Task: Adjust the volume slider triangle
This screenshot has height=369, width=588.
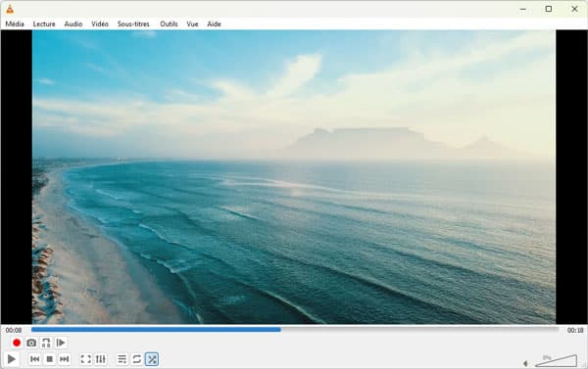Action: (556, 360)
